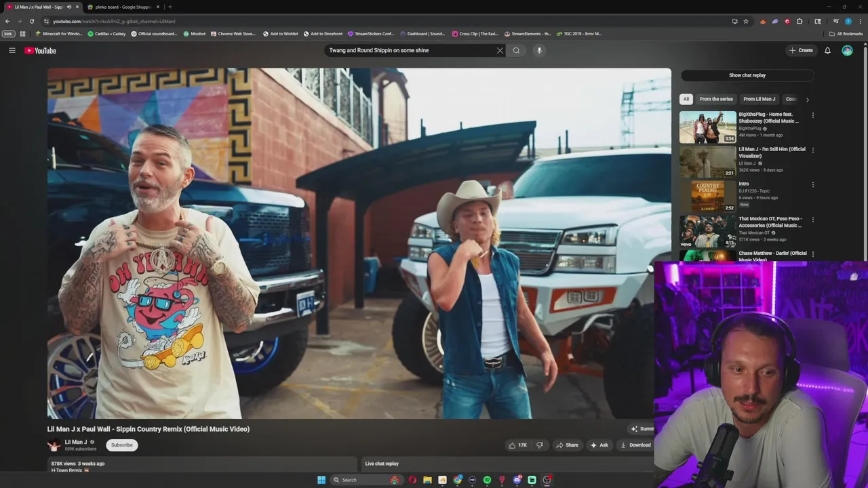Like the video with thumbs up
This screenshot has height=488, width=868.
pyautogui.click(x=517, y=445)
